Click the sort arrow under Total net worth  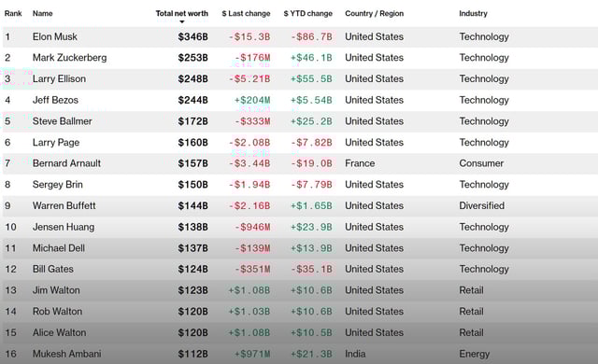click(x=182, y=21)
